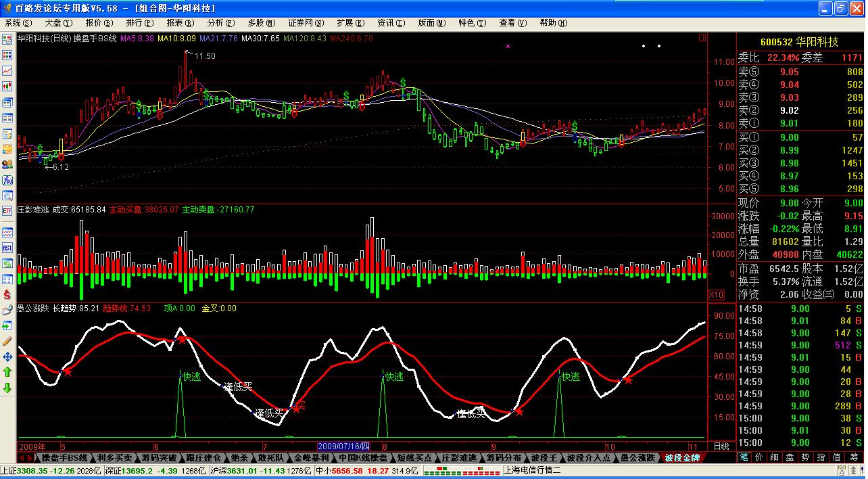868x479 pixels.
Task: Switch to the 筹 chip distribution tab
Action: (x=854, y=457)
